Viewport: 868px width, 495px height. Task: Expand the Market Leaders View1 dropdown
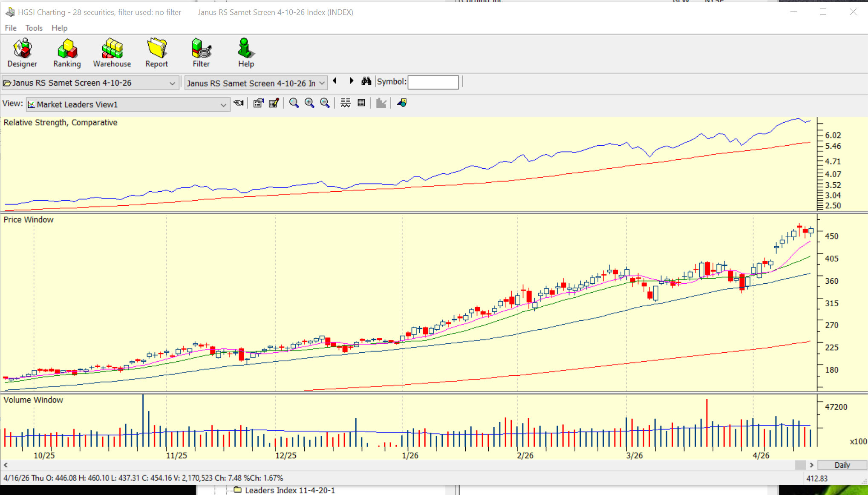(x=223, y=105)
